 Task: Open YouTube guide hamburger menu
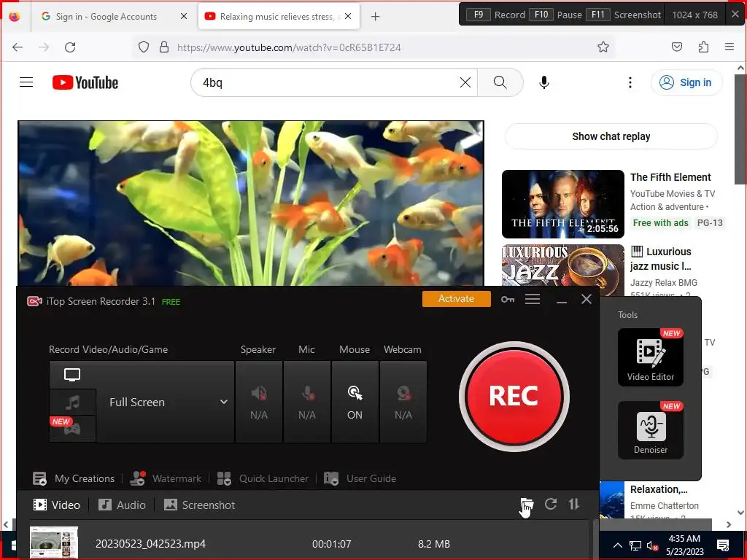[26, 82]
